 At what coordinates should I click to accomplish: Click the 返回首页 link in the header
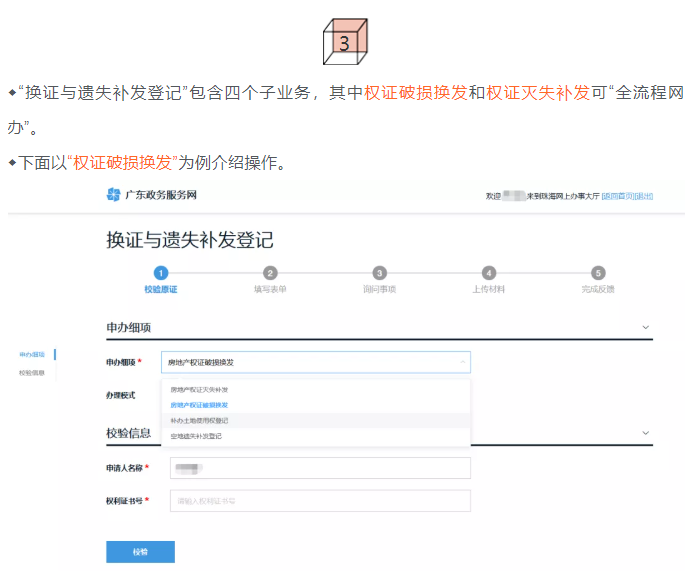618,196
